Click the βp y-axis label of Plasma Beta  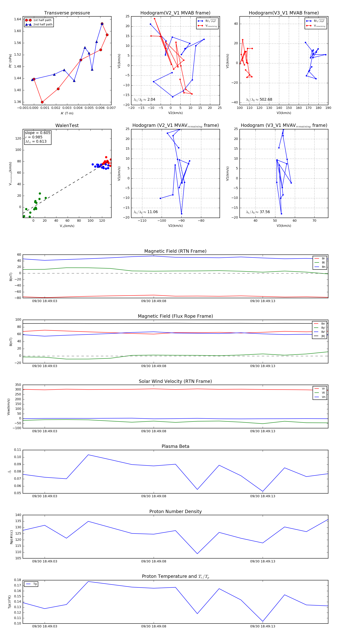pos(10,471)
